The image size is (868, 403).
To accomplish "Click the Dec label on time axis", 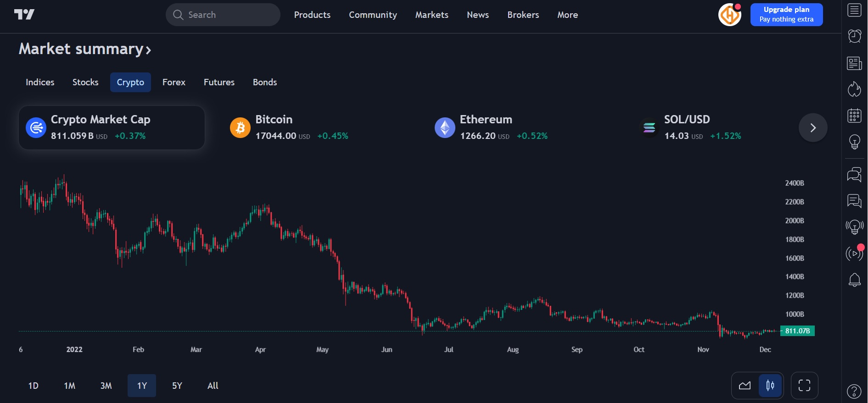I will tap(765, 349).
